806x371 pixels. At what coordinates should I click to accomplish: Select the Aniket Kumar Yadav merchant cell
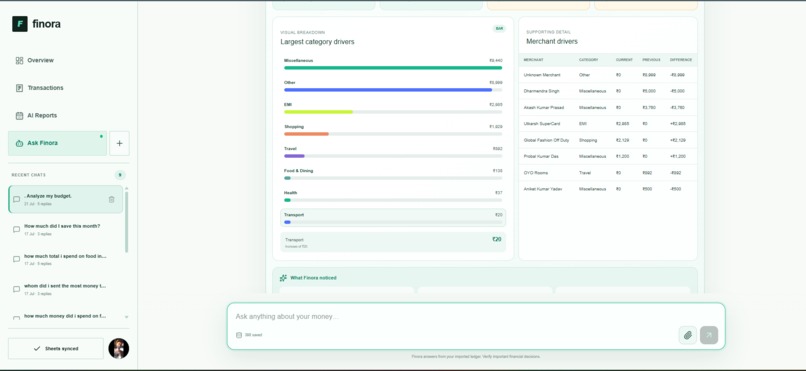543,189
